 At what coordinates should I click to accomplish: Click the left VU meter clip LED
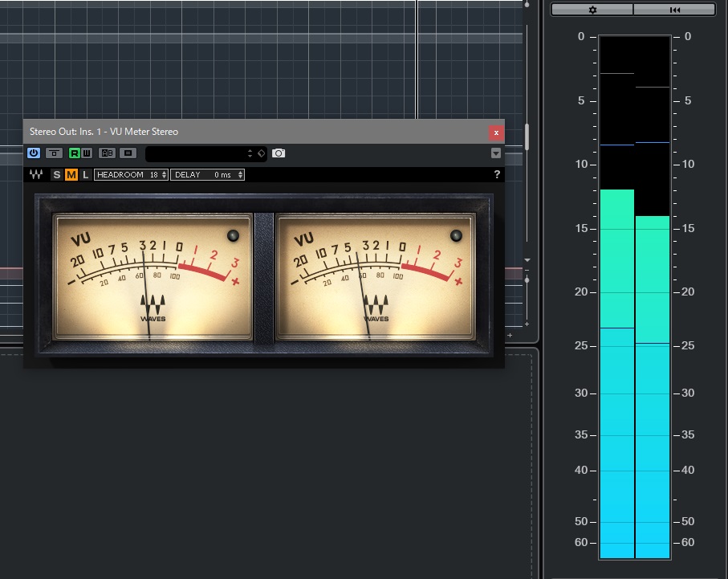pos(233,235)
